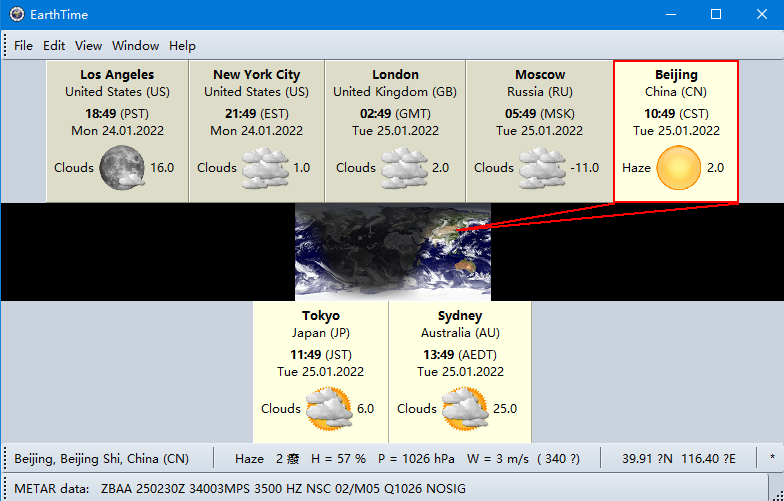Image resolution: width=784 pixels, height=501 pixels.
Task: Click status bar location Beijing, Beijing Shi, China
Action: point(102,458)
